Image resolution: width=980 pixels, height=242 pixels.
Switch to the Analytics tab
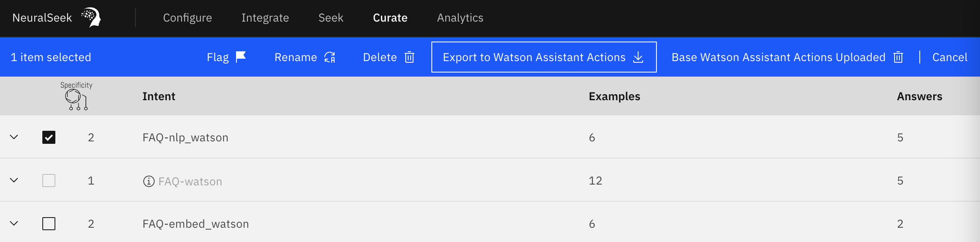(460, 18)
